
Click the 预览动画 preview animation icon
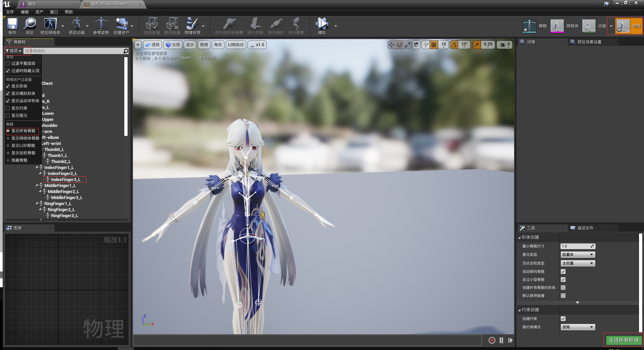[77, 26]
